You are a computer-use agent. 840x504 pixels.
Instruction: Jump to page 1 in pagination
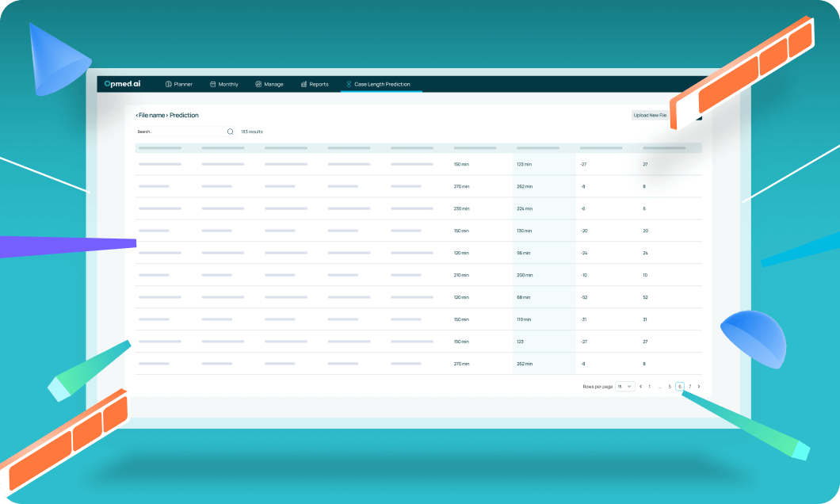649,387
